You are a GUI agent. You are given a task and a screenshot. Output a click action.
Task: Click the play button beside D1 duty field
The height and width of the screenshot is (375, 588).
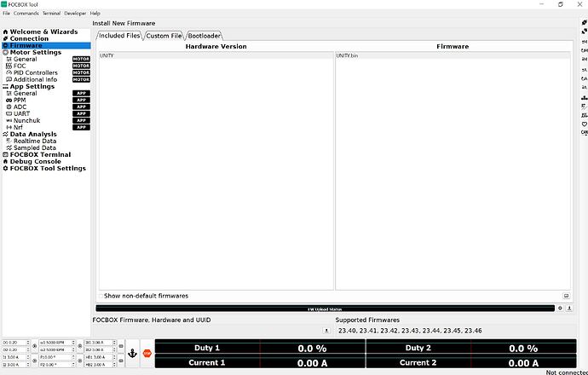pos(34,346)
